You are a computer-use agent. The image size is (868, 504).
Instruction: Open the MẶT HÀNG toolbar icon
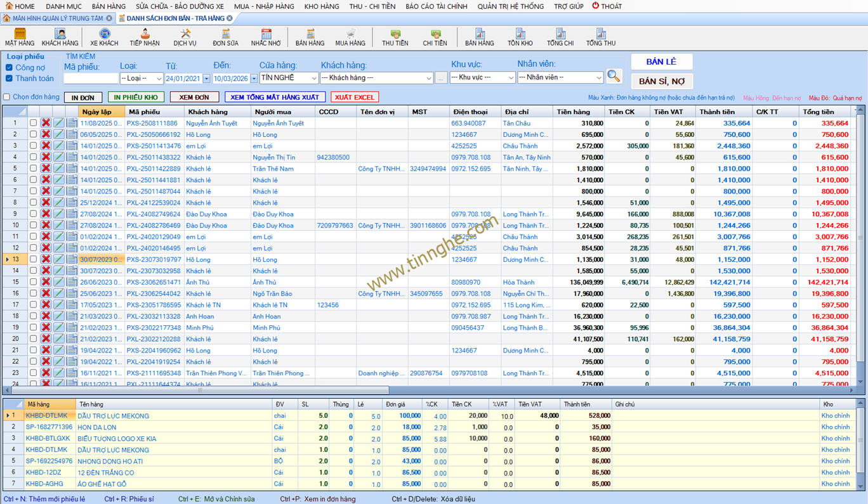coord(20,37)
